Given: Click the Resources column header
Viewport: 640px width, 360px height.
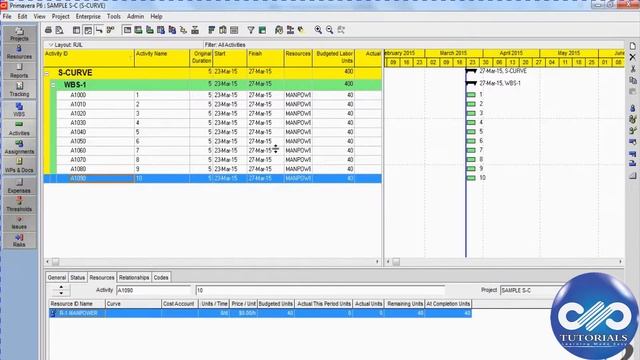Looking at the screenshot, I should pyautogui.click(x=298, y=58).
